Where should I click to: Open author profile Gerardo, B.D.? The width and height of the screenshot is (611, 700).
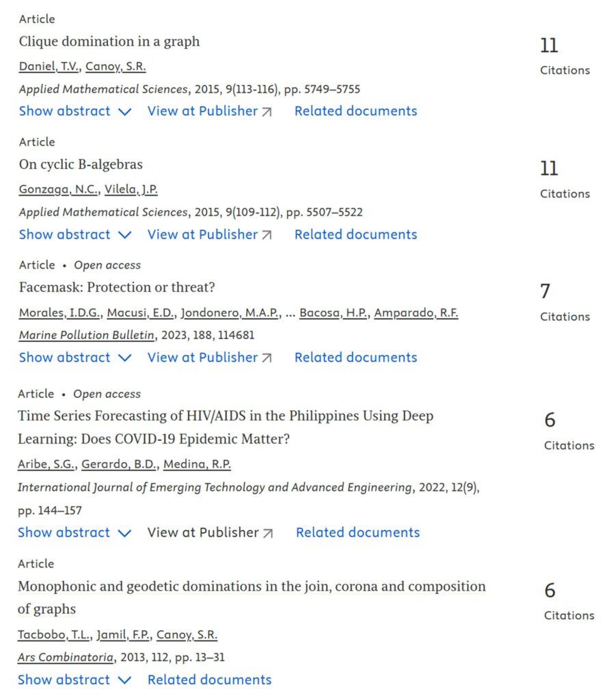coord(119,465)
